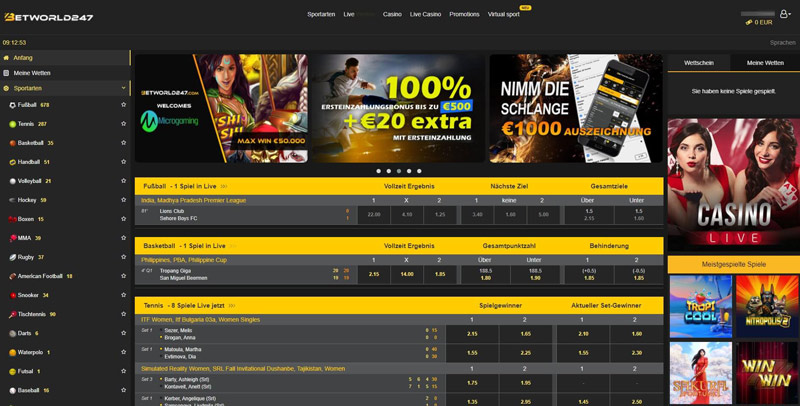Favorite Snooker with its star
This screenshot has height=406, width=800.
point(123,295)
